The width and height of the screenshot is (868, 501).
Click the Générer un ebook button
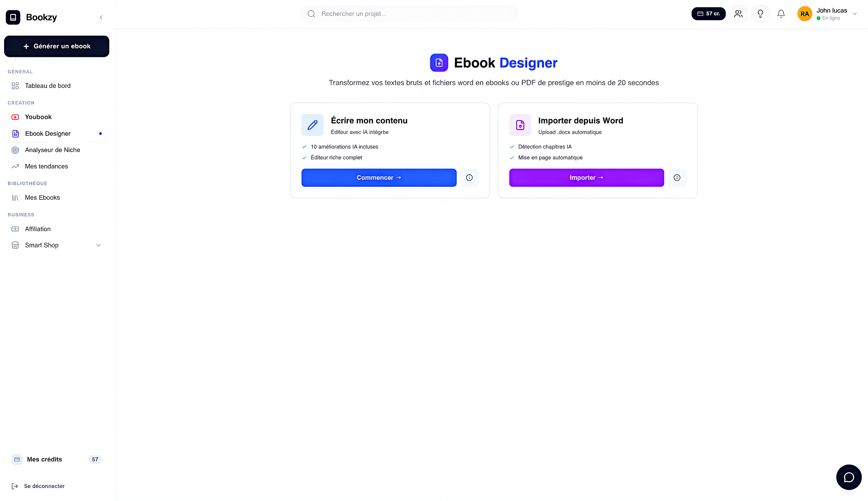(x=56, y=46)
